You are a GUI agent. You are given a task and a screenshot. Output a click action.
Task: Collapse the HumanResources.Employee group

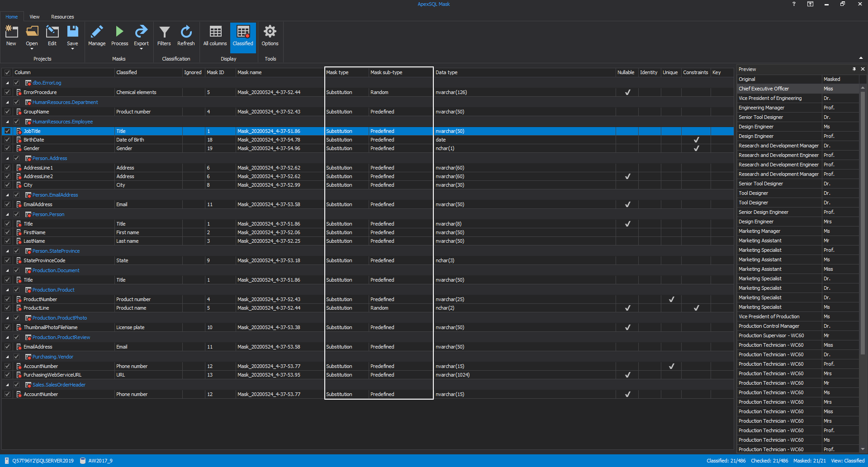point(7,122)
